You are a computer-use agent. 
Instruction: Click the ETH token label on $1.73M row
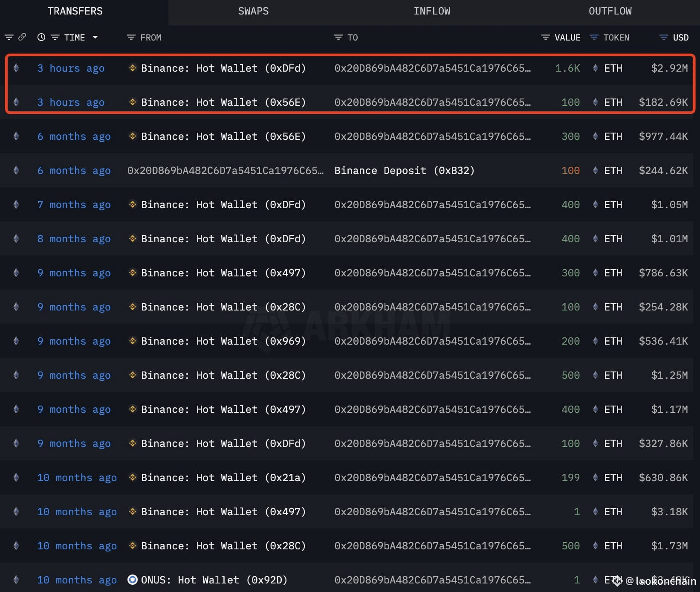coord(613,546)
